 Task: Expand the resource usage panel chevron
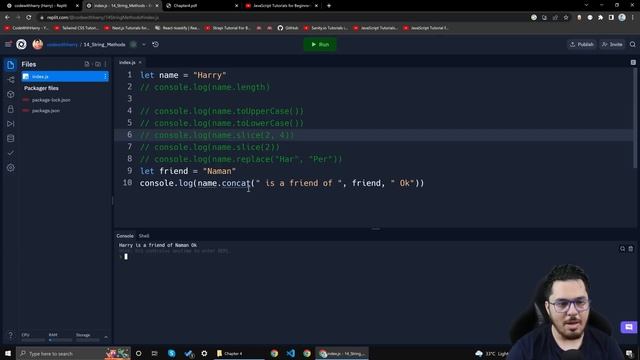[106, 337]
